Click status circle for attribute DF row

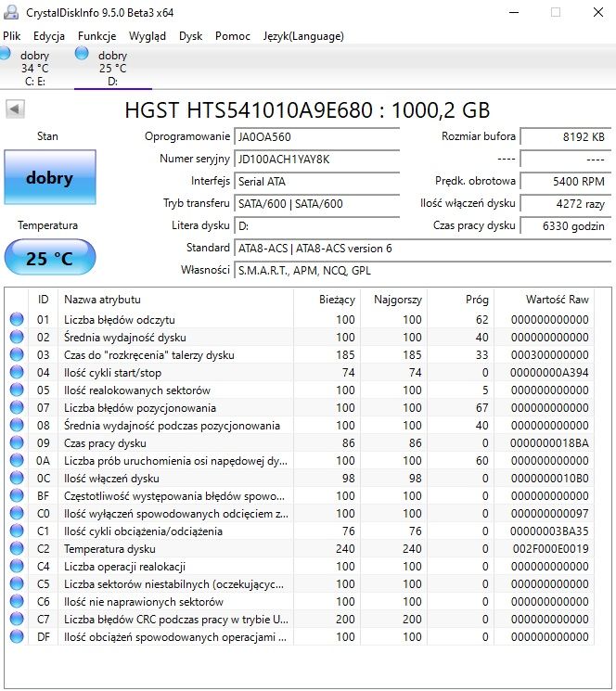(x=17, y=636)
